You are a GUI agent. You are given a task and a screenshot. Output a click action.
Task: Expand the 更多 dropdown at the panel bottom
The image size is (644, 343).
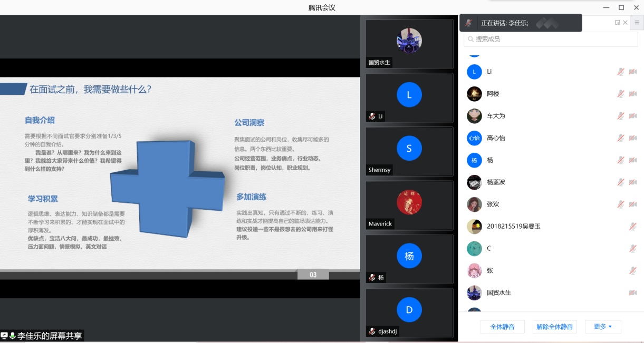coord(602,327)
